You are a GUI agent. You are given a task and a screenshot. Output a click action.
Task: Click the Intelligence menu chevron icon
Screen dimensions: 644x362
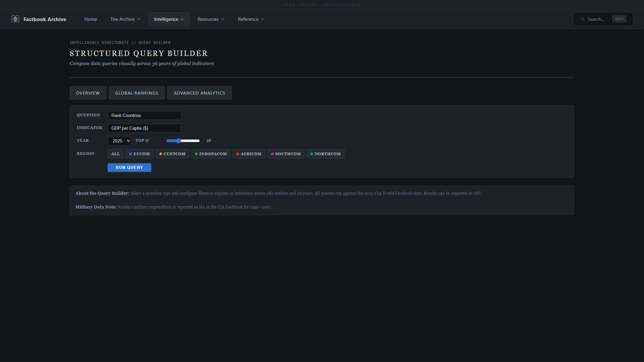(182, 19)
